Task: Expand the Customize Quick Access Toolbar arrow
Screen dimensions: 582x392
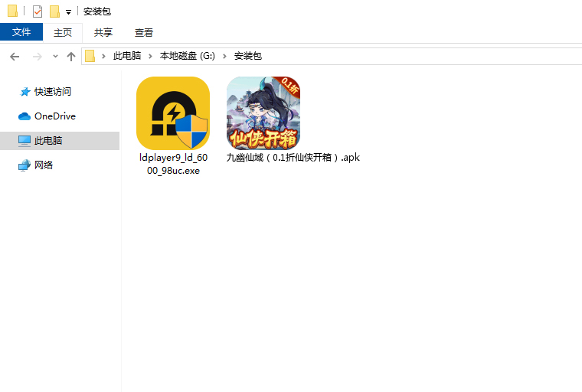Action: 68,12
